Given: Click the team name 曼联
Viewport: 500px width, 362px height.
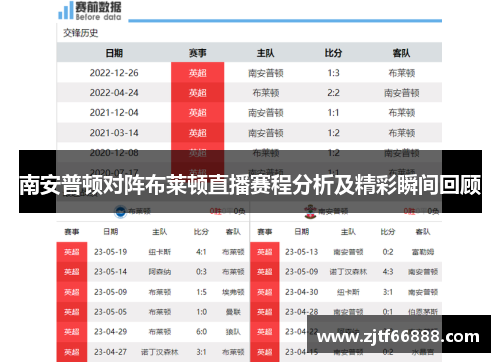Looking at the screenshot, I should pos(233,312).
